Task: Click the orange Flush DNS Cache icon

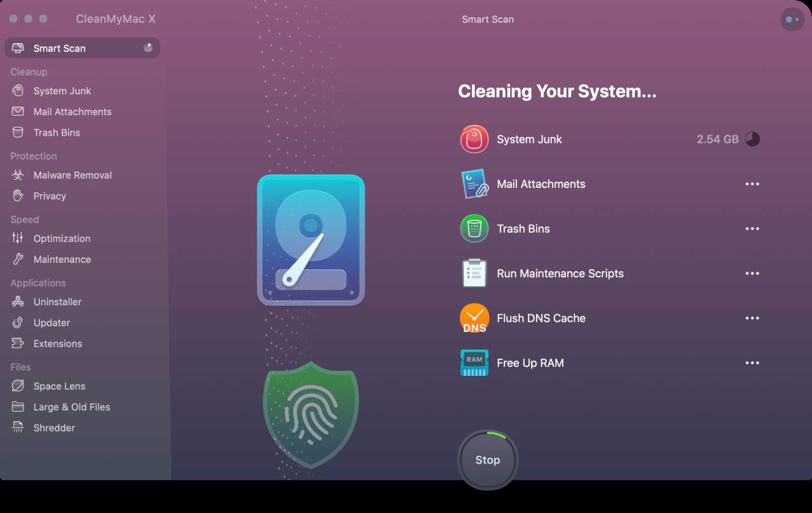Action: click(x=475, y=318)
